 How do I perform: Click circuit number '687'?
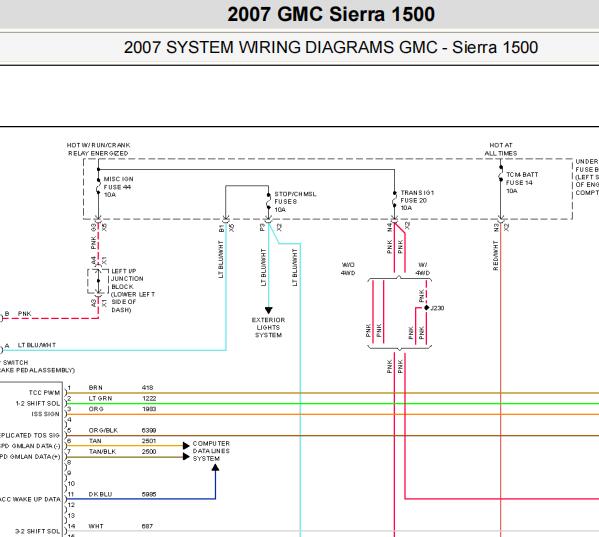click(147, 526)
